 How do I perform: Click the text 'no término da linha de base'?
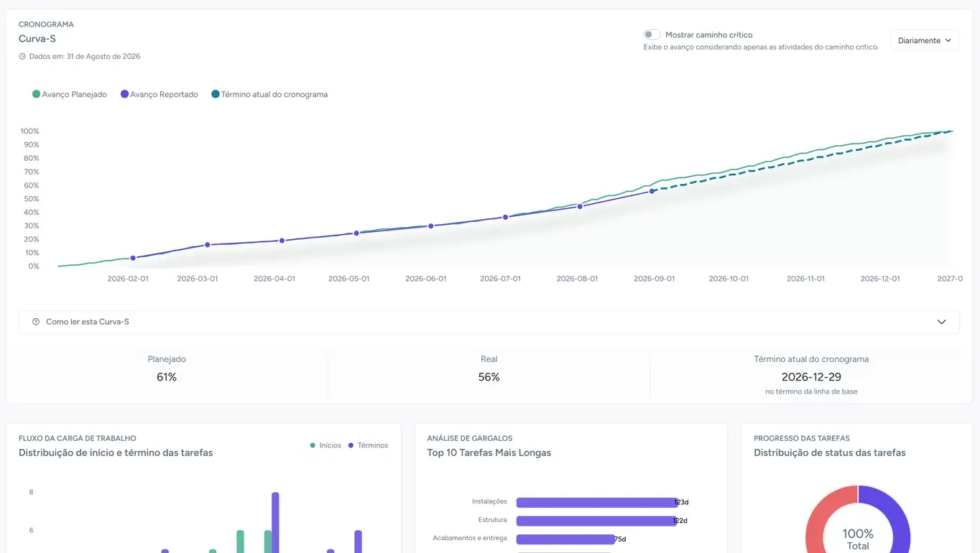click(x=811, y=391)
